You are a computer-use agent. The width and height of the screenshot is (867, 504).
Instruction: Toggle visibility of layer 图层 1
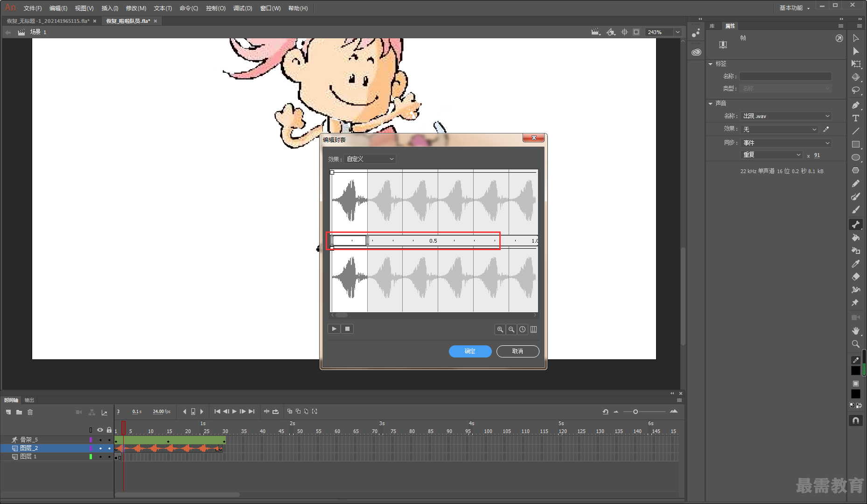(100, 456)
